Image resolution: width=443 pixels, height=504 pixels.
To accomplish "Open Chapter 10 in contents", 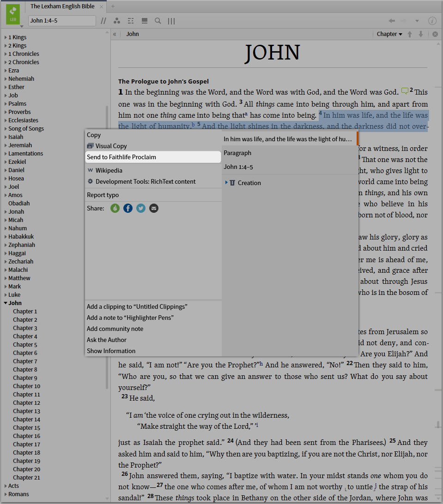I will pos(26,386).
